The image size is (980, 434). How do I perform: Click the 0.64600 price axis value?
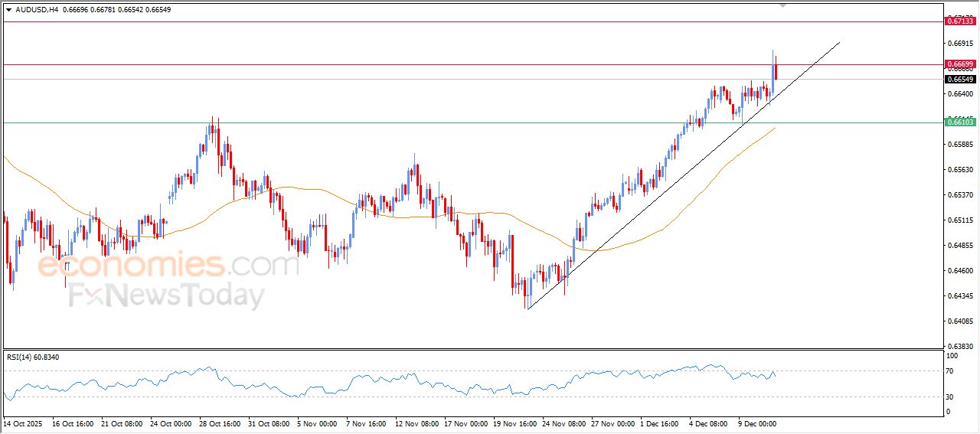point(962,271)
